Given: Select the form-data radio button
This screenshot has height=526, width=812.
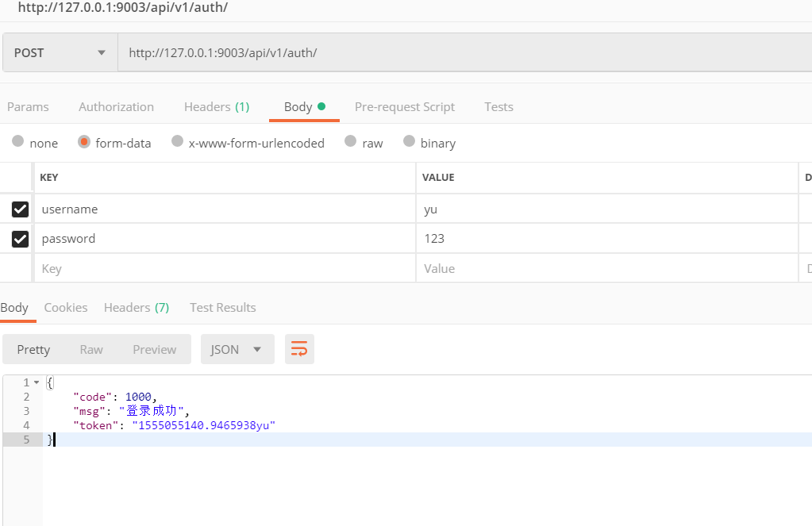Looking at the screenshot, I should (84, 141).
